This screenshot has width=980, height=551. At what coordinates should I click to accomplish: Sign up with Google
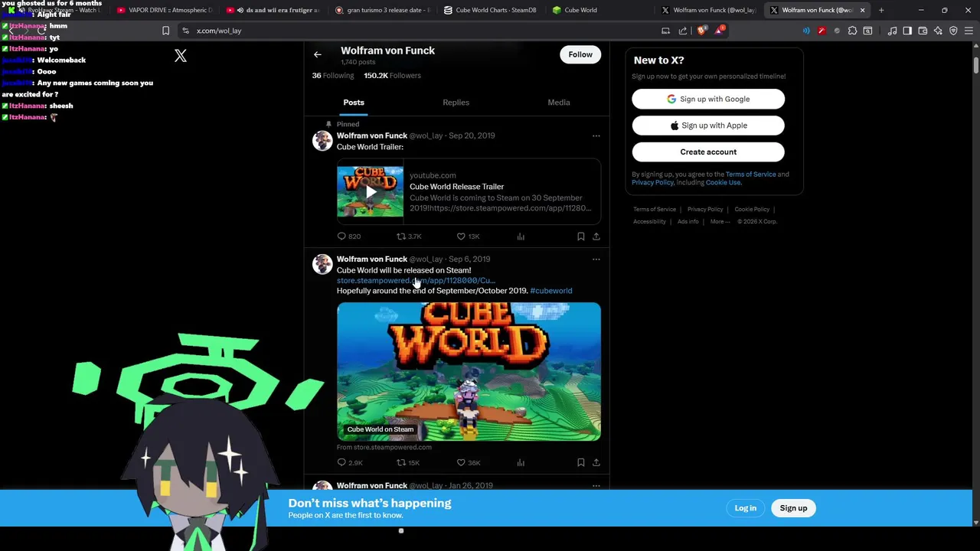click(708, 99)
